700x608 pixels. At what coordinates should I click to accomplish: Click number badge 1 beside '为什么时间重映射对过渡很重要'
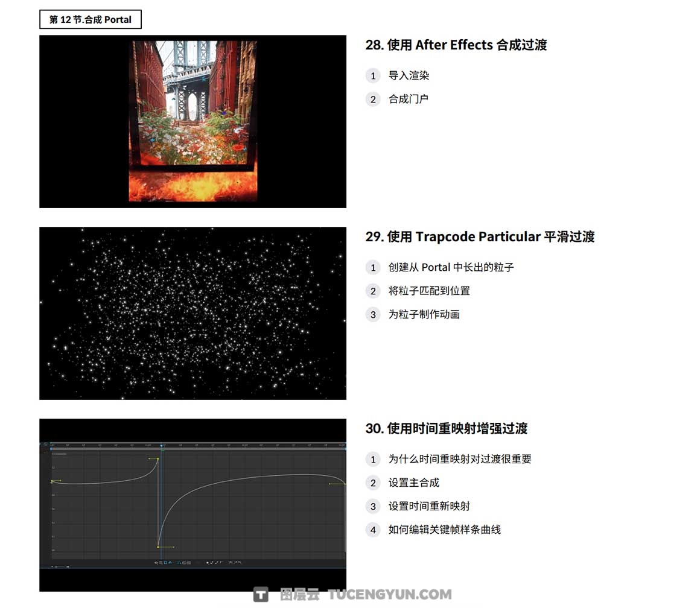[x=373, y=460]
